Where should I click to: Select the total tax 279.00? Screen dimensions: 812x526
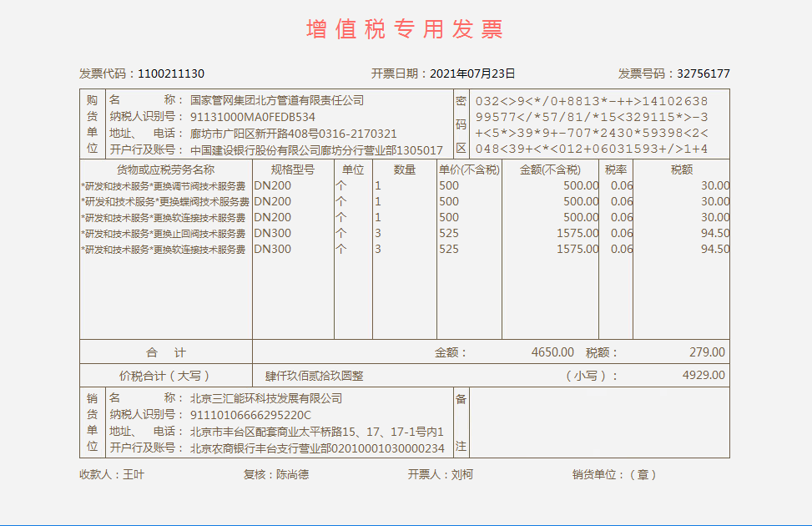(707, 352)
